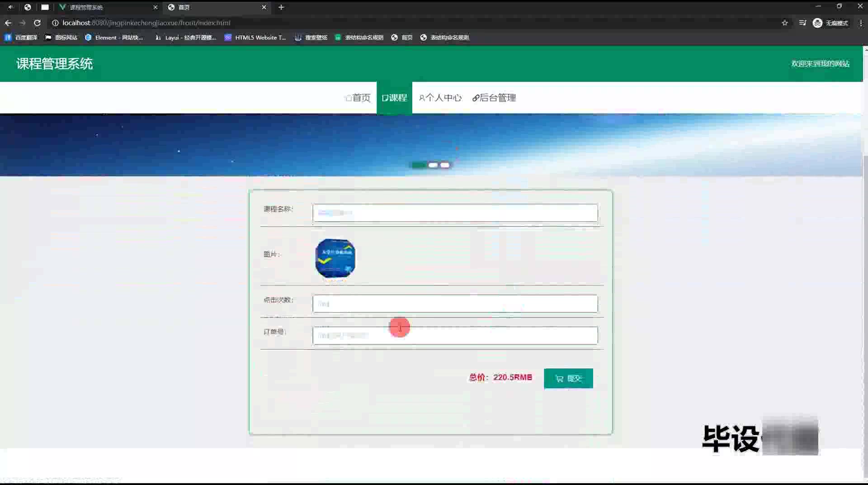The image size is (868, 485).
Task: Open the 首页 navigation item
Action: [x=357, y=98]
